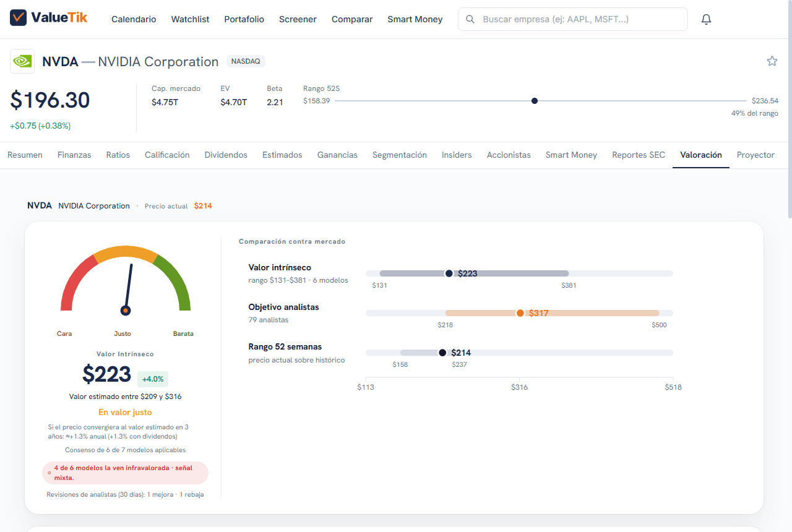Click the $317 analyst target marker
The height and width of the screenshot is (532, 792).
(520, 313)
